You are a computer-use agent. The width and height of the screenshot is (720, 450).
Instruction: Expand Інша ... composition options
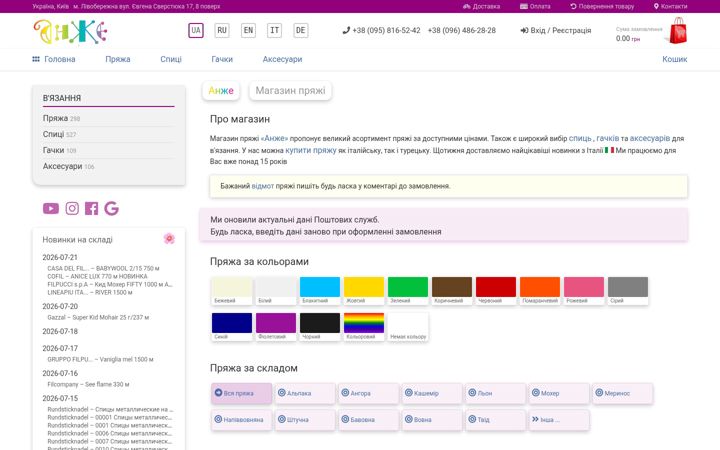click(x=559, y=420)
